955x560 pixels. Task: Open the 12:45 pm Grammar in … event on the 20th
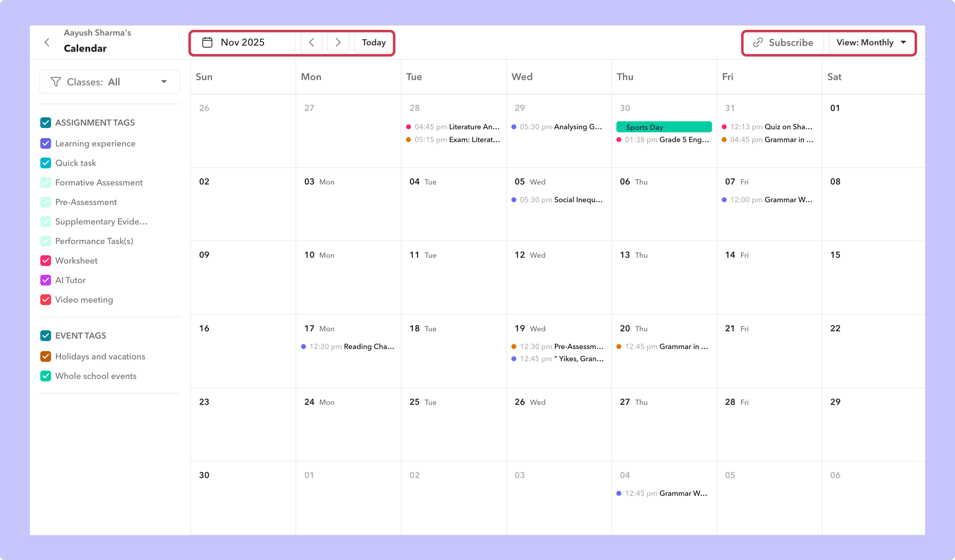point(662,347)
